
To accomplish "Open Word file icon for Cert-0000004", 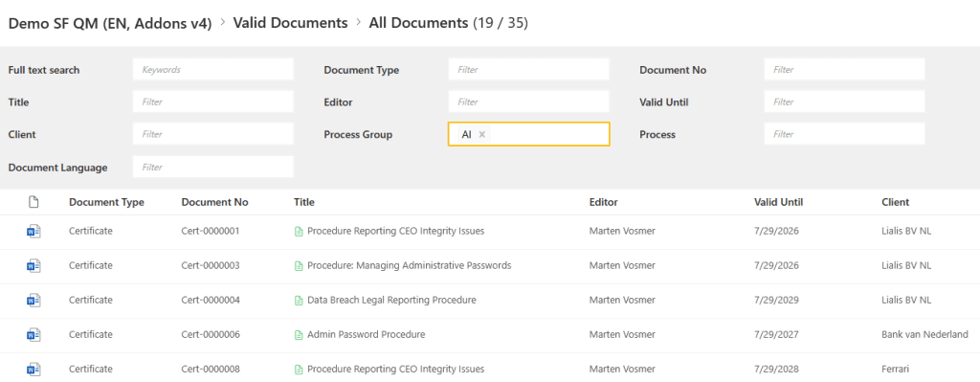I will click(x=33, y=301).
